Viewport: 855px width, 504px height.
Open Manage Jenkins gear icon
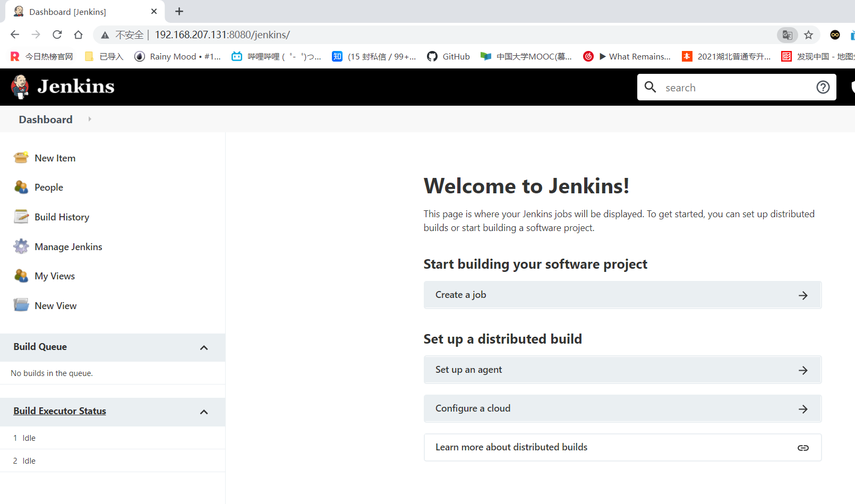21,246
